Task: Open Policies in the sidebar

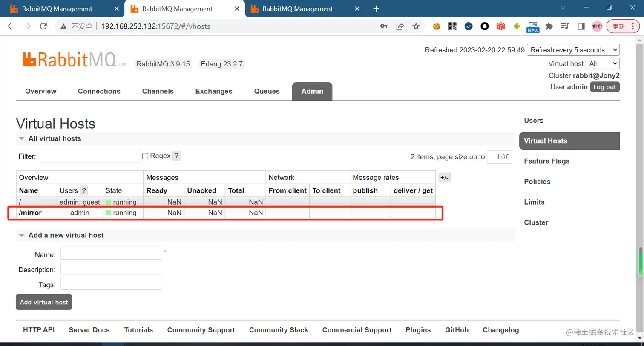Action: [538, 182]
